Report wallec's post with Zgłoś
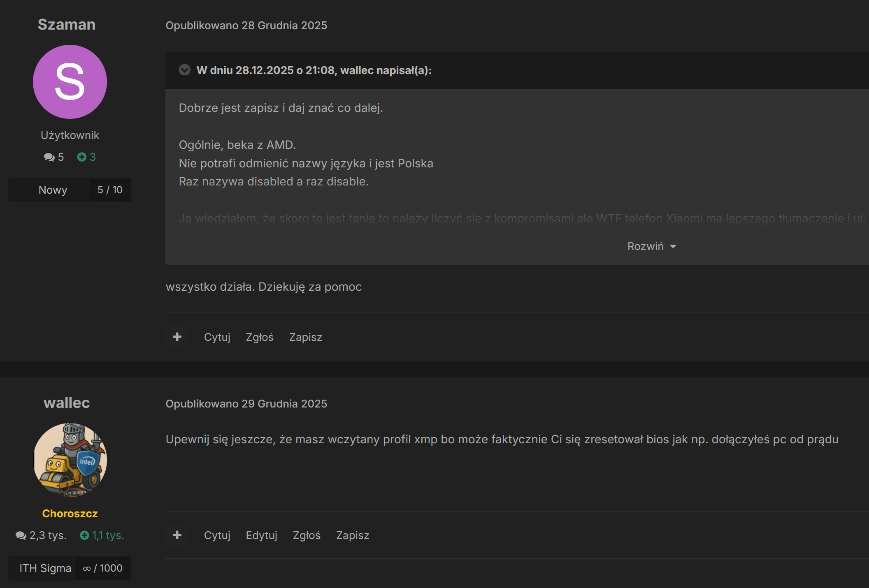Screen dimensions: 869x588 pyautogui.click(x=307, y=535)
